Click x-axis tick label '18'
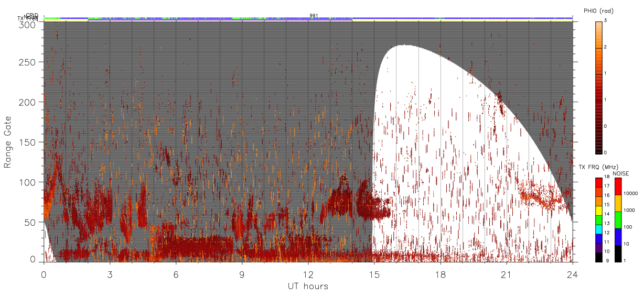This screenshot has height=297, width=644. 440,274
